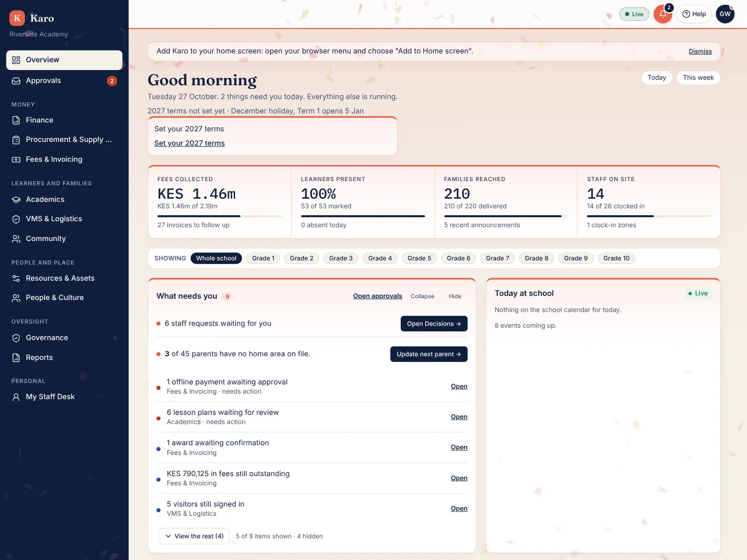Dismiss the Add to Home screen banner
Viewport: 747px width, 560px height.
(x=700, y=51)
